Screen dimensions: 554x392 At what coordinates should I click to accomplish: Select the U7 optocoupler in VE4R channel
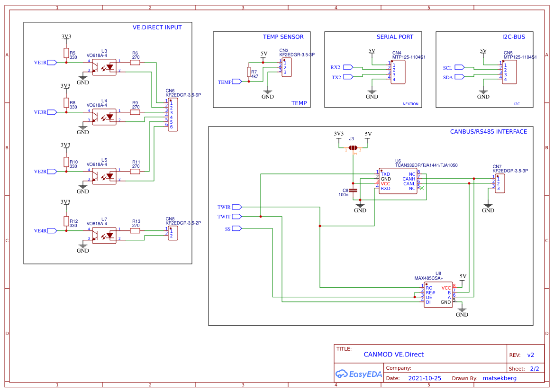[103, 235]
